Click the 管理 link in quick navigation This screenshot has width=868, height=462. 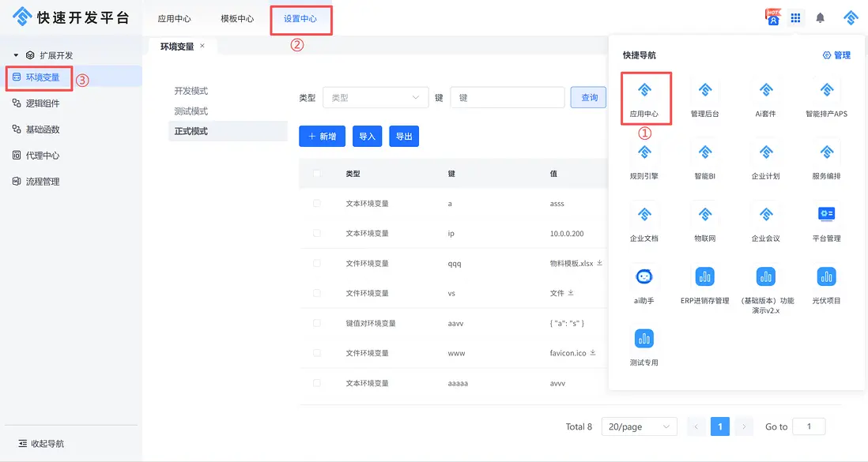click(x=836, y=55)
